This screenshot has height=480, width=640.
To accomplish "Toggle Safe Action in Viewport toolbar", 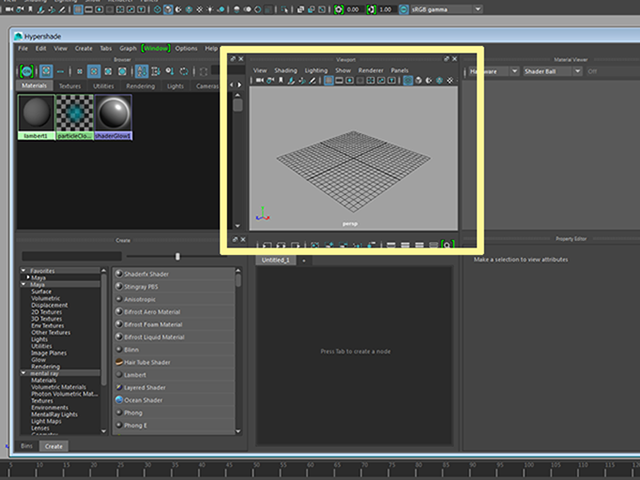I will pos(381,80).
